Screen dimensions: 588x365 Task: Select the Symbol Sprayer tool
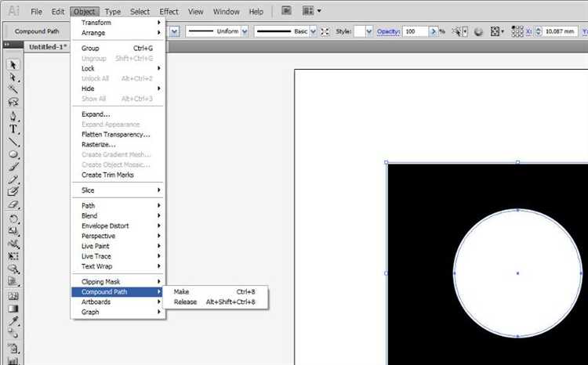[13, 349]
